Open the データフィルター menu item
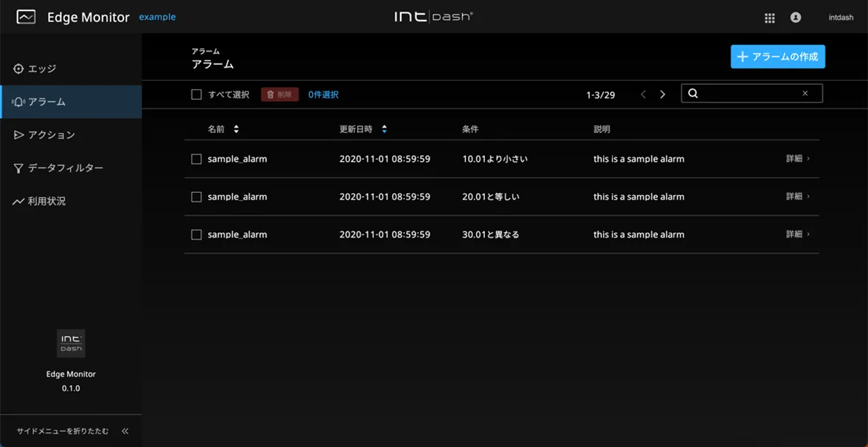Screen dimensions: 868x447 pyautogui.click(x=71, y=168)
